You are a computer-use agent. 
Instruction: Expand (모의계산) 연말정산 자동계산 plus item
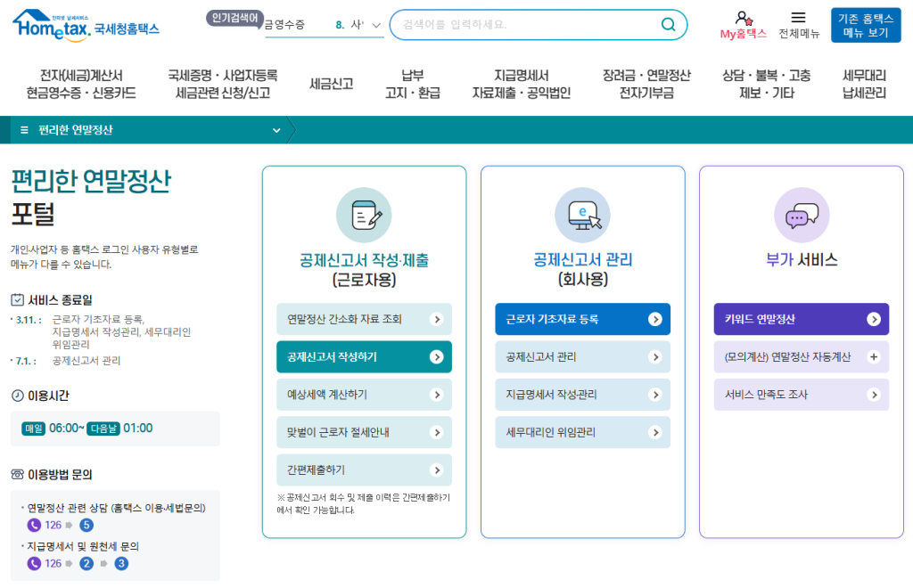click(x=873, y=356)
